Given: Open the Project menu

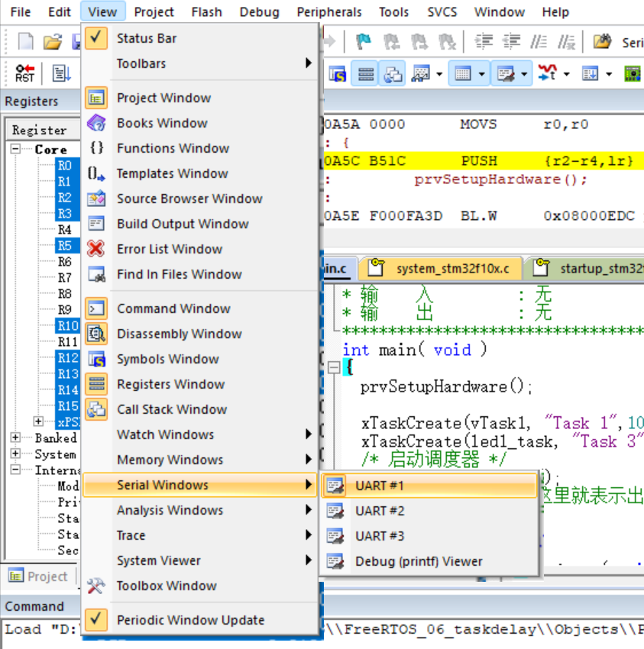Looking at the screenshot, I should click(x=154, y=12).
